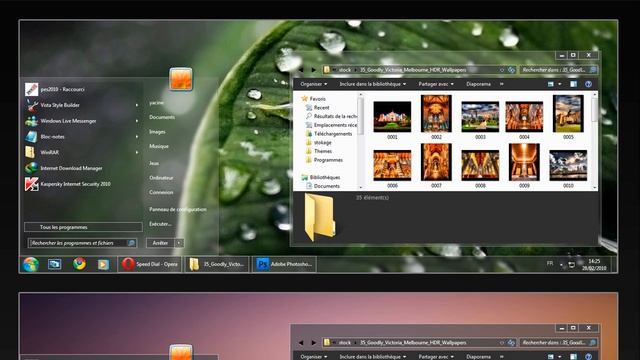Screen dimensions: 640x360
Task: Open the Windows Start orb on the taskbar
Action: tap(31, 264)
